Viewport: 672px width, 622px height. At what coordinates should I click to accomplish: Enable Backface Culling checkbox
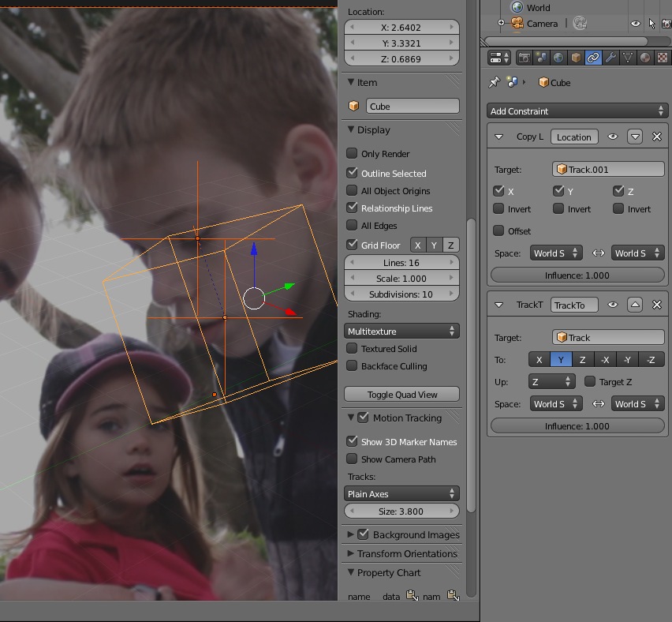coord(352,366)
